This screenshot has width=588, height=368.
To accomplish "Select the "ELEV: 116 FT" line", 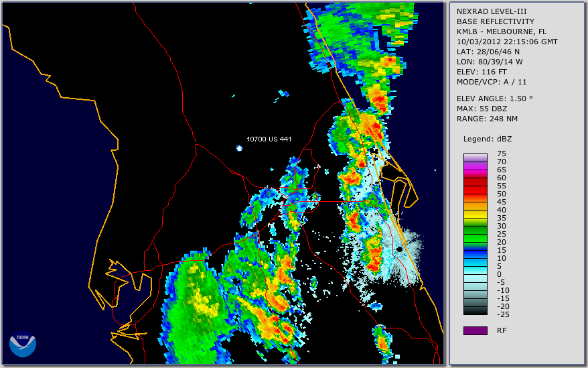I will click(x=482, y=72).
